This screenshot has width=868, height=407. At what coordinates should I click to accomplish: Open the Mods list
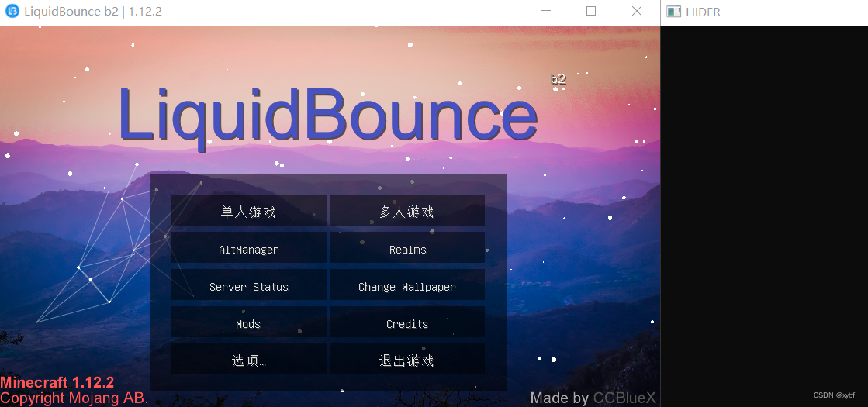coord(248,322)
